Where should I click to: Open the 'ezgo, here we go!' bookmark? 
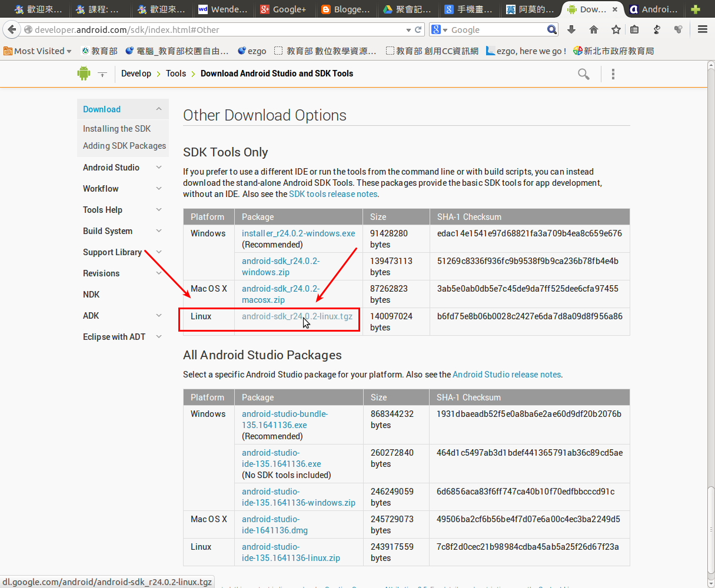(526, 51)
